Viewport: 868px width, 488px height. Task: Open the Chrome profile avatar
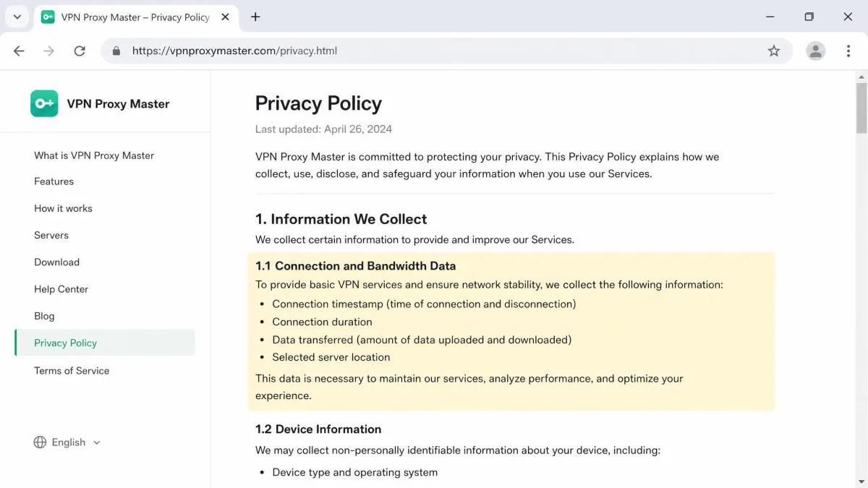coord(816,51)
